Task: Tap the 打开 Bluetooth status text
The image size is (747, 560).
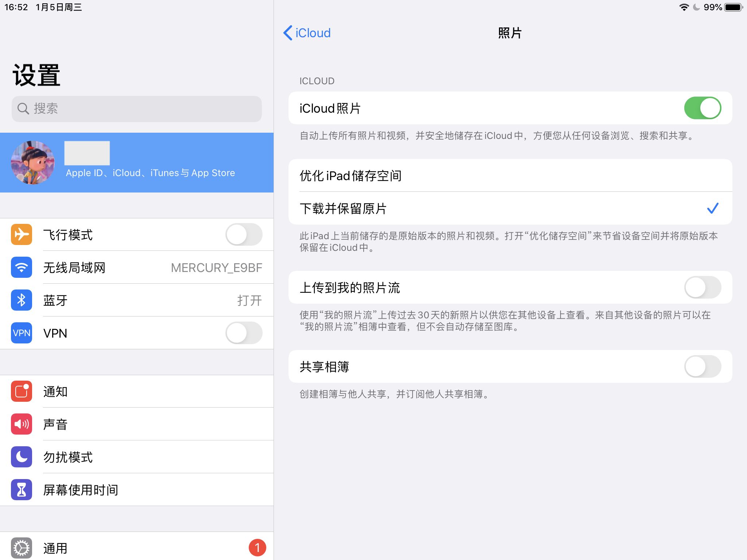Action: click(249, 300)
